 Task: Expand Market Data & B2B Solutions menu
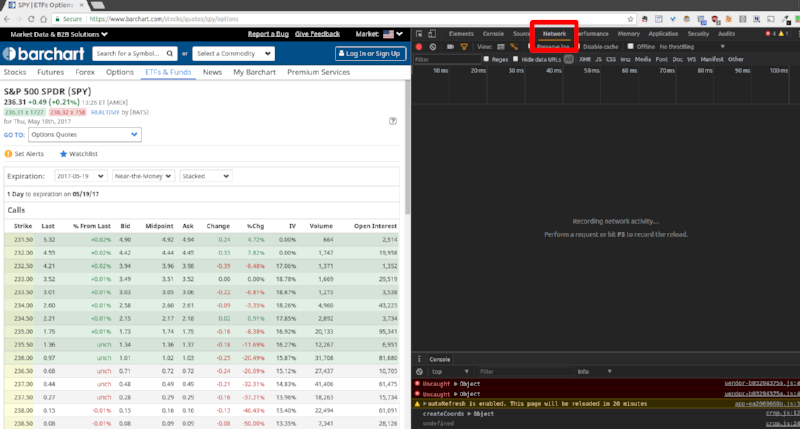pos(59,34)
